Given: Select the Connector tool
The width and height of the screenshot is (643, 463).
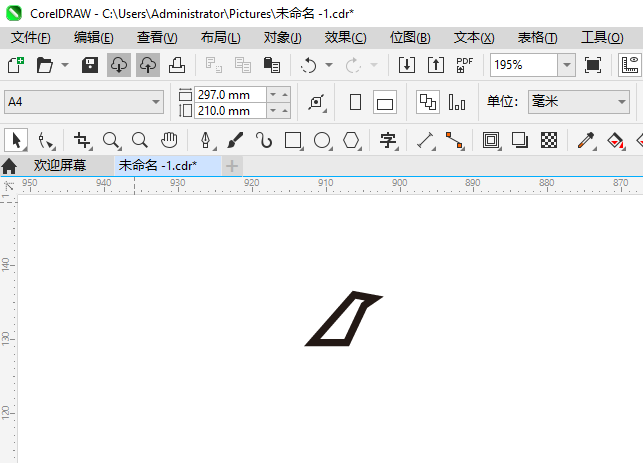Looking at the screenshot, I should (x=454, y=140).
